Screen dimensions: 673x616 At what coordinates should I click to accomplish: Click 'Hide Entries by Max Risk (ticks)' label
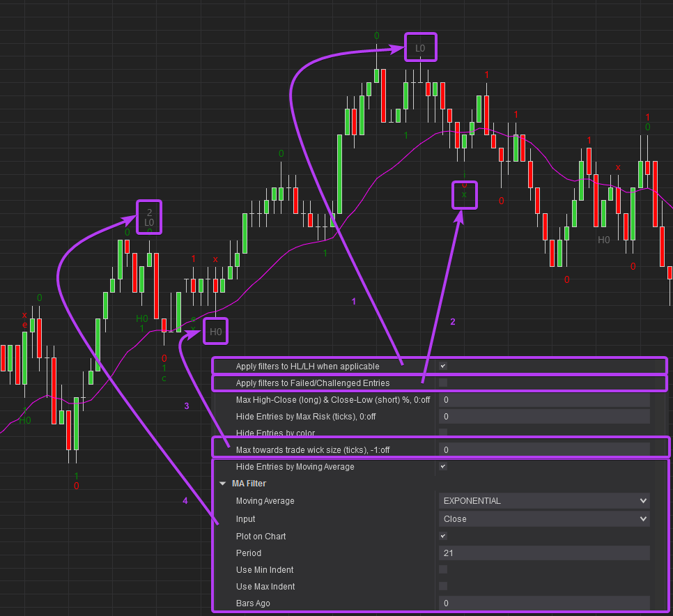306,417
